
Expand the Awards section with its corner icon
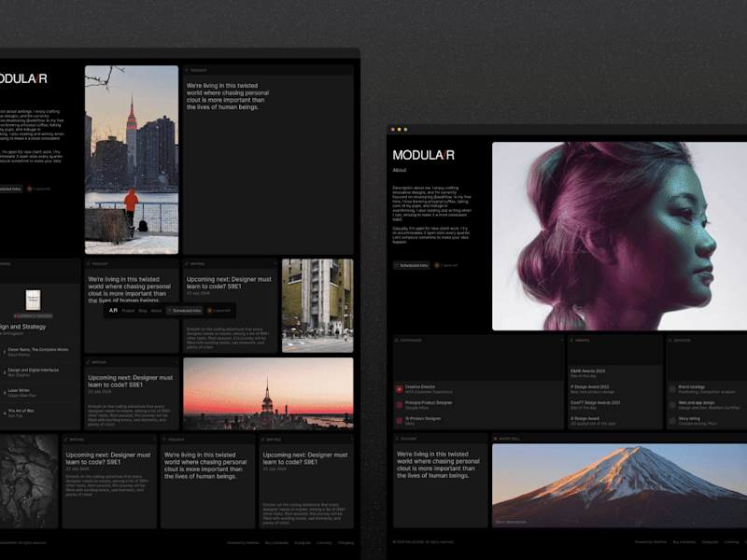(x=659, y=340)
